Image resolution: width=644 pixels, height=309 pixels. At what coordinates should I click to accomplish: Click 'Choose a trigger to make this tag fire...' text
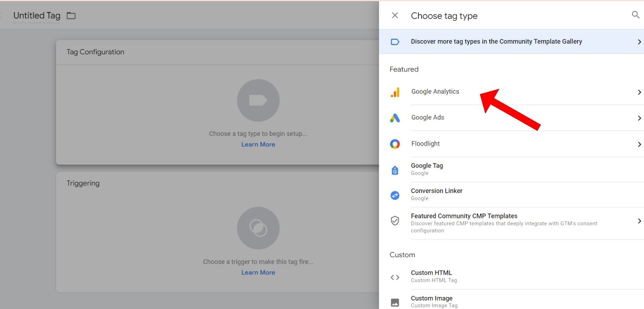coord(258,262)
